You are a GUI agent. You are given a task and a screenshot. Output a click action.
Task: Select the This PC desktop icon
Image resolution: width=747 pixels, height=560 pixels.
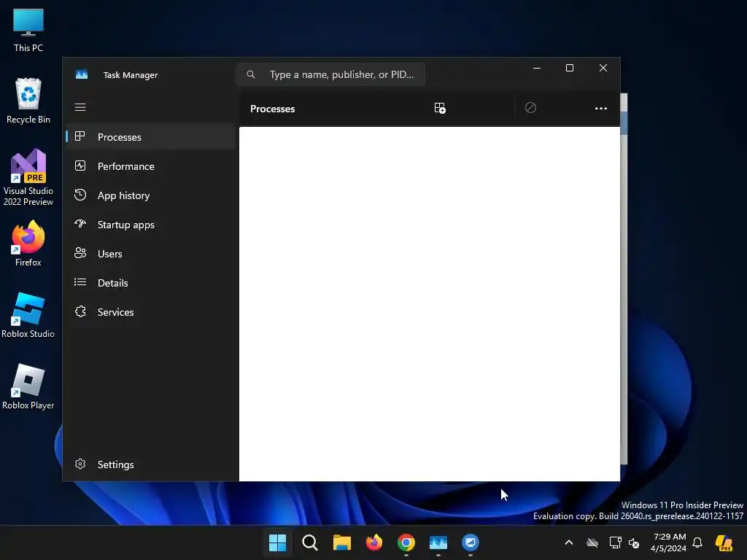click(x=28, y=30)
